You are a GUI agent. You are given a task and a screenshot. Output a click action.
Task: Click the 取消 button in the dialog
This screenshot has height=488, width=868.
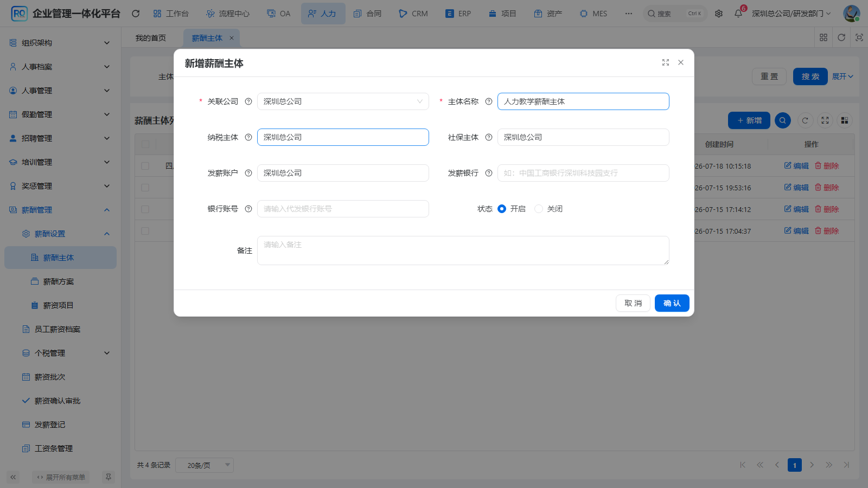[x=633, y=303]
